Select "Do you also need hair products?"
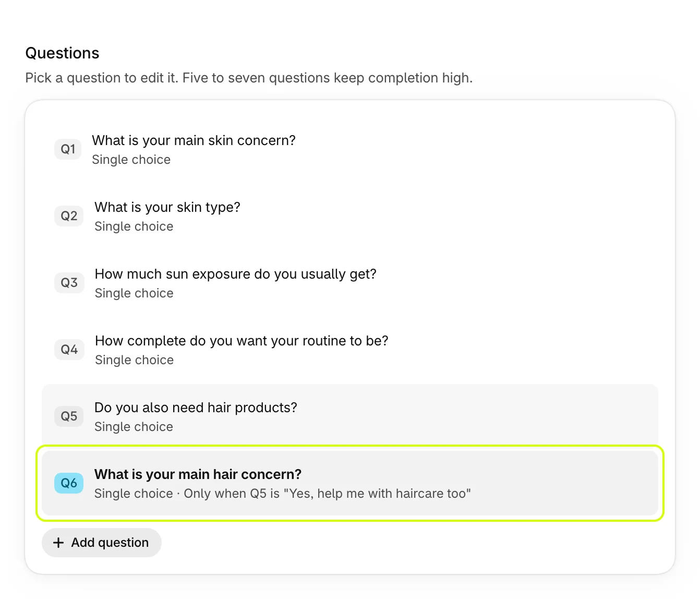700x599 pixels. tap(350, 416)
